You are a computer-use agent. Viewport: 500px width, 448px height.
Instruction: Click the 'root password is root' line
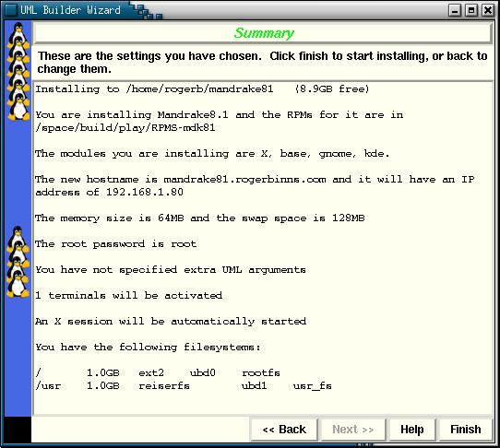coord(115,244)
